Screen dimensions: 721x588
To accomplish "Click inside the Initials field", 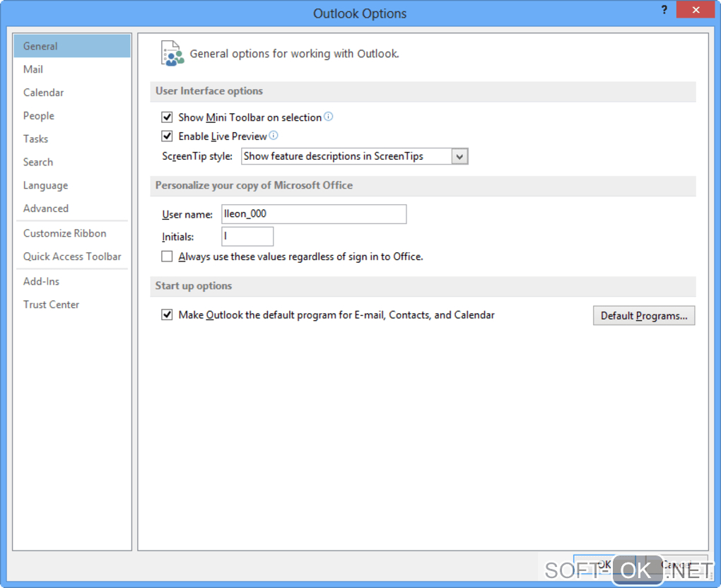I will [247, 236].
